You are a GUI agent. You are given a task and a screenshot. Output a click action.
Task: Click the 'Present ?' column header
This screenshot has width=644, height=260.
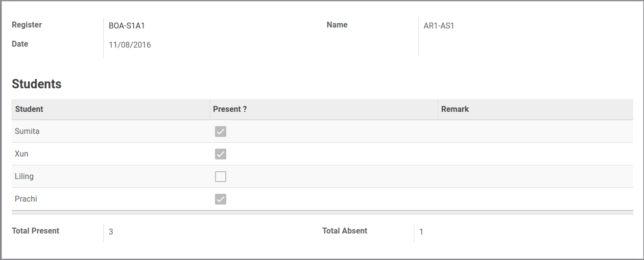click(230, 109)
